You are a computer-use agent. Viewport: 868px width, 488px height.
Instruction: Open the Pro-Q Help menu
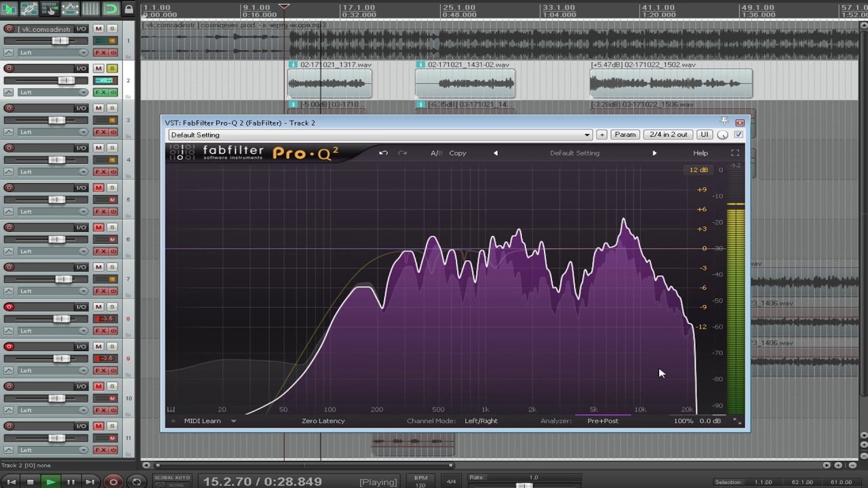(701, 153)
